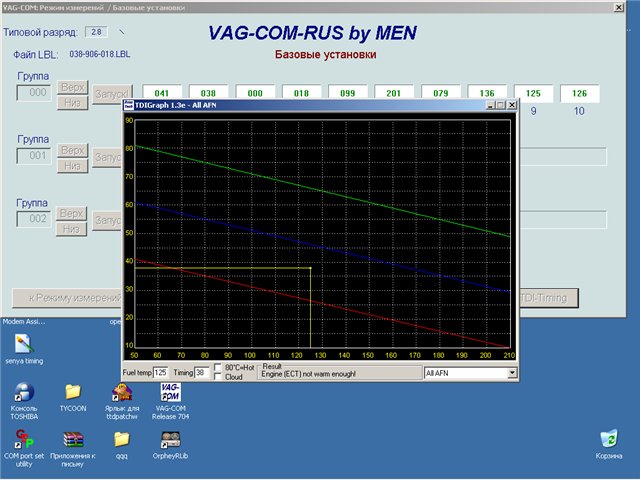The image size is (640, 480).
Task: Click the value cell 126
Action: click(580, 93)
